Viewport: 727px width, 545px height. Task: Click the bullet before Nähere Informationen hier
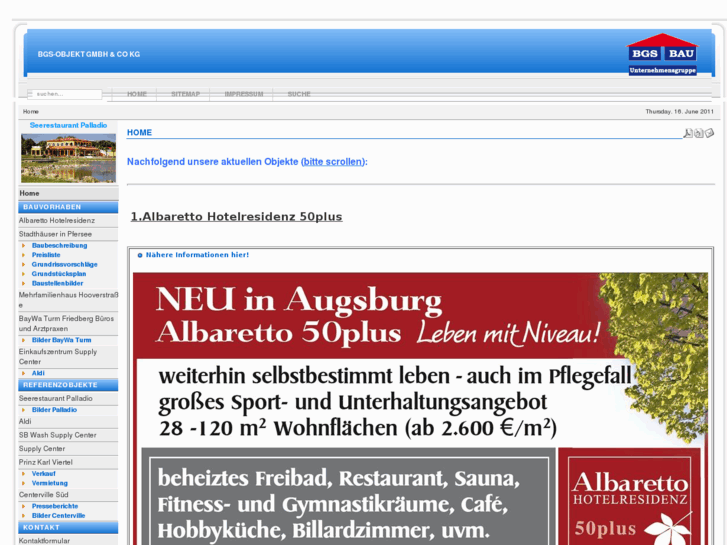tap(140, 255)
